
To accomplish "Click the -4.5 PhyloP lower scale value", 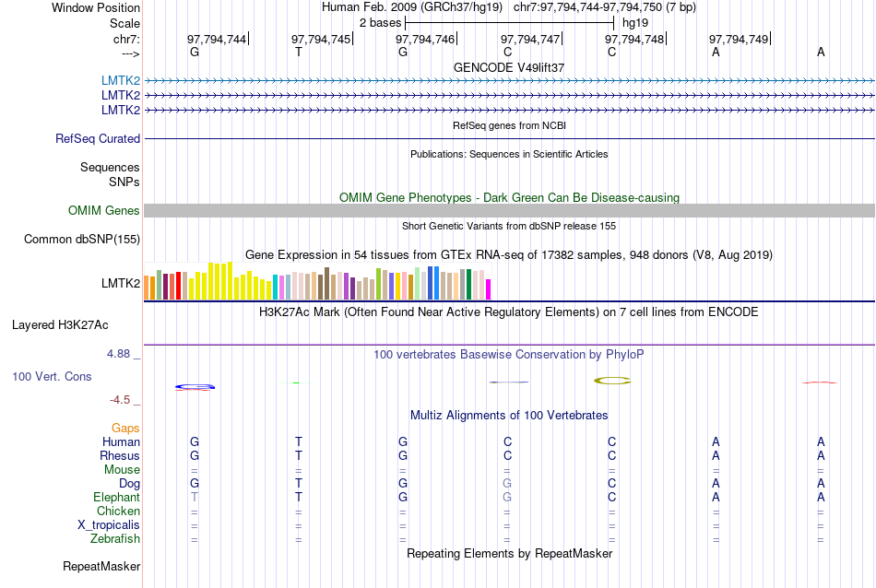I will click(120, 400).
